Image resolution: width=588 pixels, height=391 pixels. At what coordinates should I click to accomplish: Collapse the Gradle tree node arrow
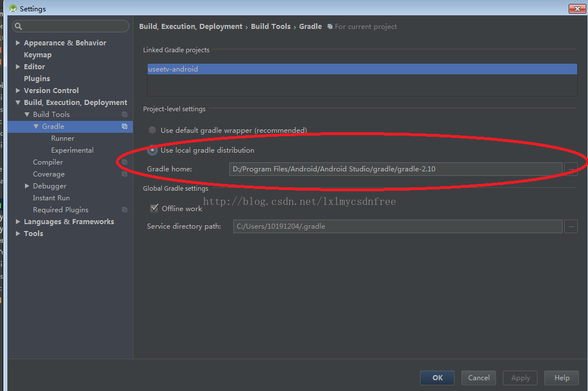[36, 127]
